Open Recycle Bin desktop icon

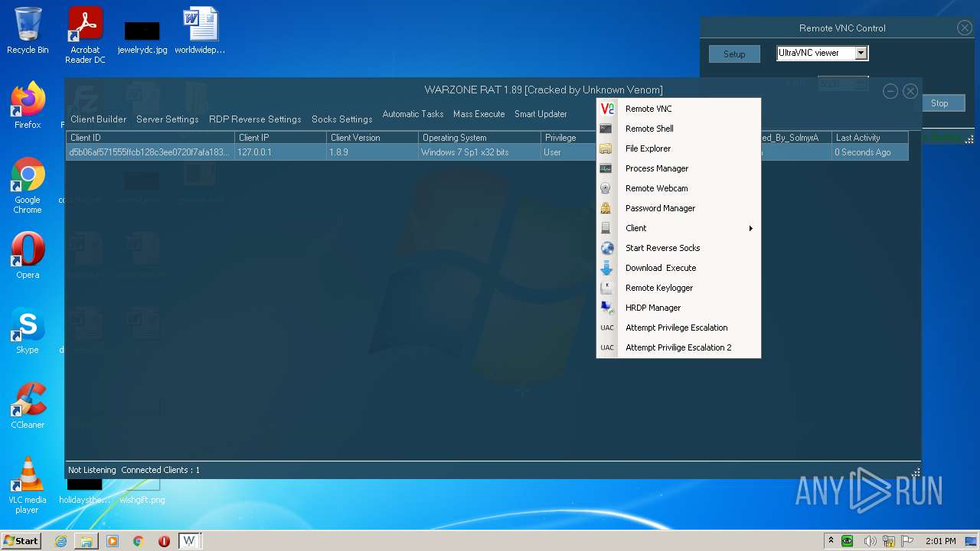(x=28, y=31)
